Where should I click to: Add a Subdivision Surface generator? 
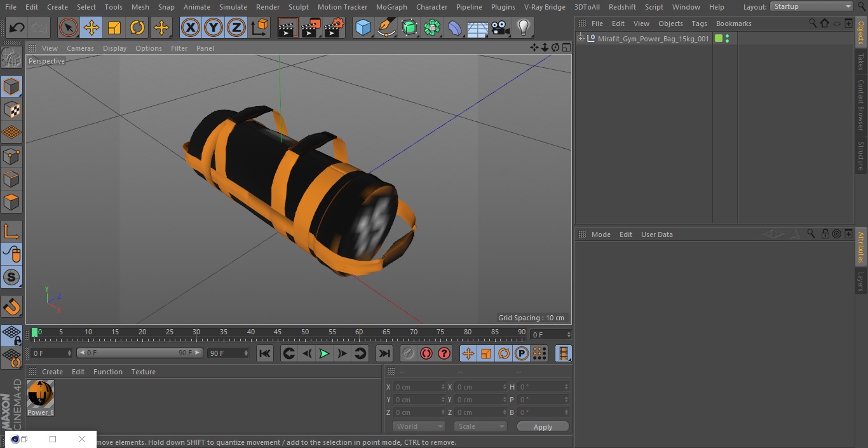click(409, 28)
